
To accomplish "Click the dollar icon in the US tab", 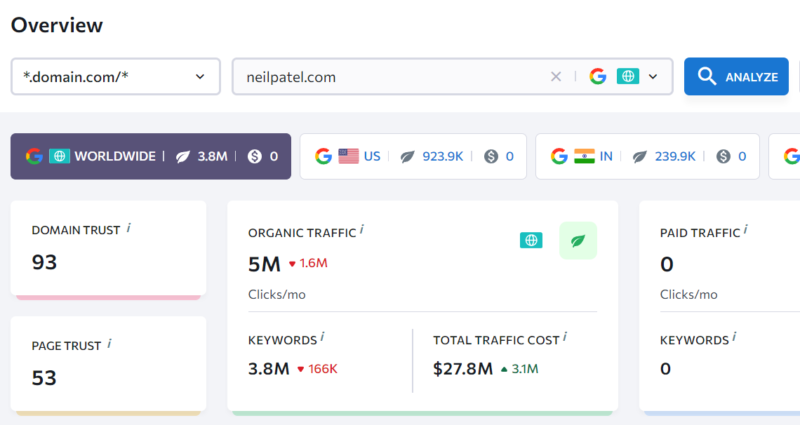I will (x=491, y=156).
